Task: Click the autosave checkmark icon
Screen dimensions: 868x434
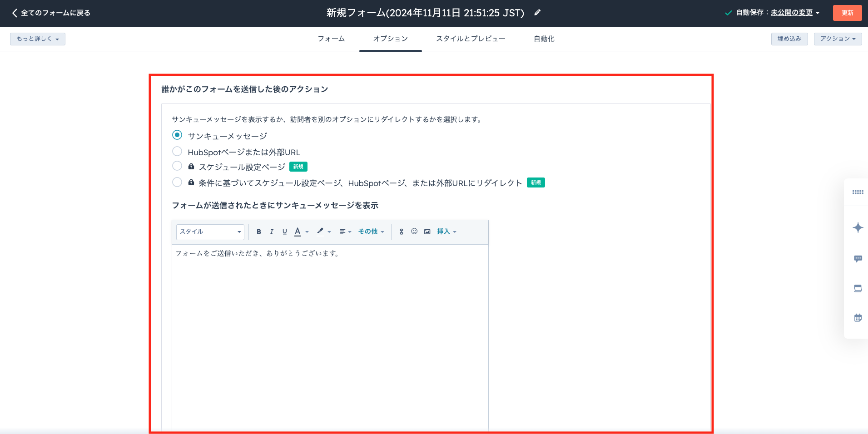Action: [728, 13]
